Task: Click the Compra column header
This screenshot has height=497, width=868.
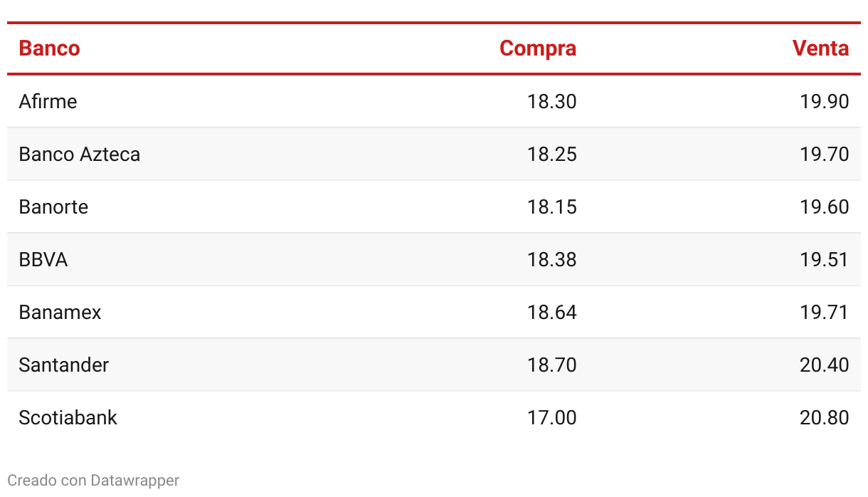Action: 538,48
